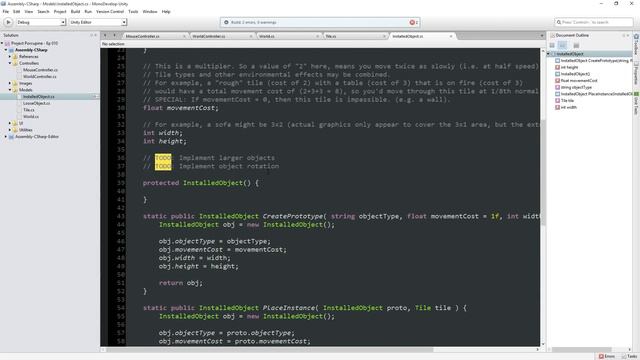Close the InstalledObject.cs tab
This screenshot has width=640, height=360.
[x=451, y=36]
